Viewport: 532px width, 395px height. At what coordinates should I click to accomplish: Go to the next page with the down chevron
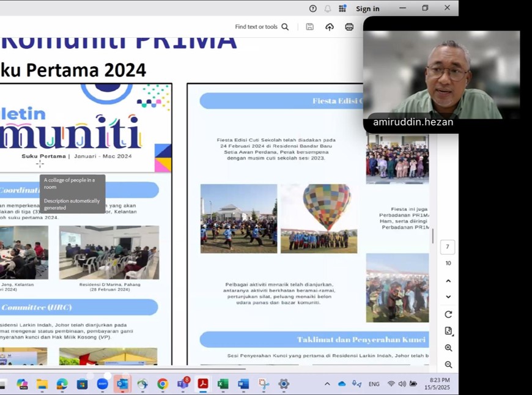click(448, 297)
